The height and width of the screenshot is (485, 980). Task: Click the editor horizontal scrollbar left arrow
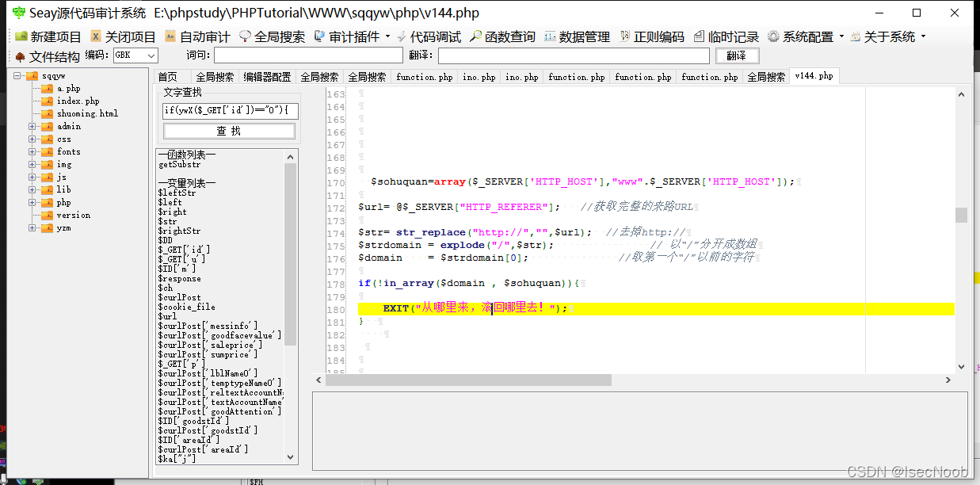tap(319, 380)
